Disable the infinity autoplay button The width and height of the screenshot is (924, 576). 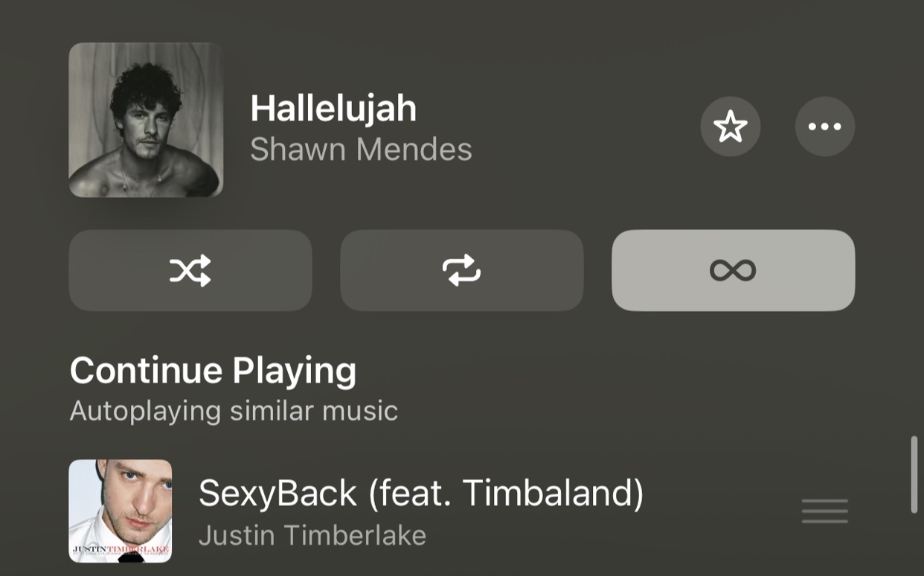click(x=733, y=270)
